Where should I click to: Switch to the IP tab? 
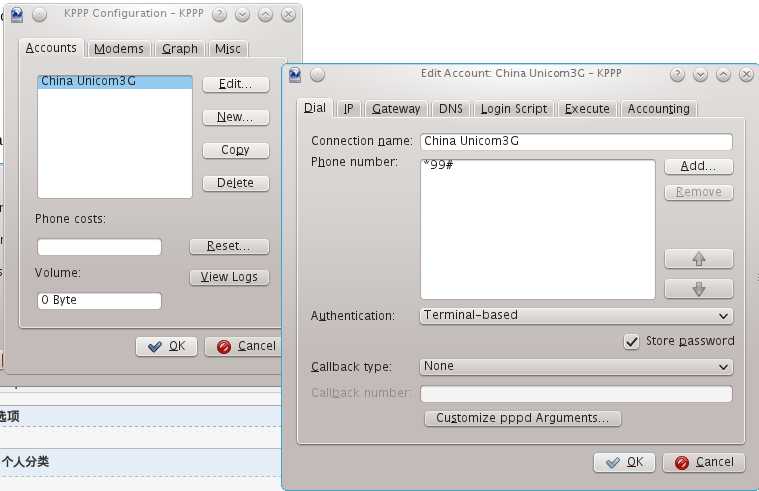tap(349, 109)
